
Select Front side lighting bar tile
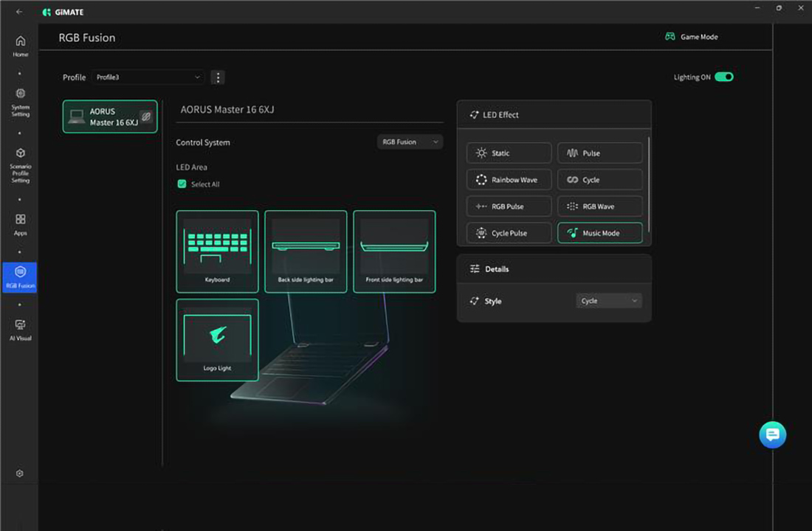[x=394, y=251]
